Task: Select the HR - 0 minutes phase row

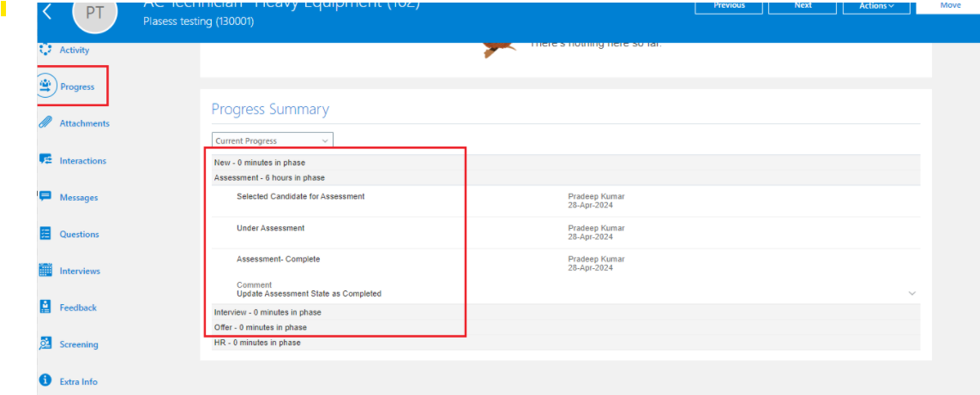Action: pos(566,343)
